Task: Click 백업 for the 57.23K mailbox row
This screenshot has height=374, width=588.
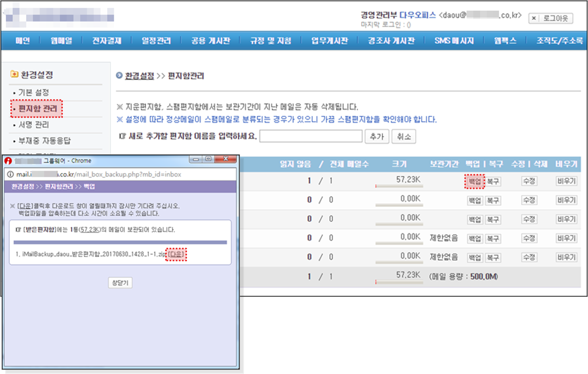Action: 474,181
